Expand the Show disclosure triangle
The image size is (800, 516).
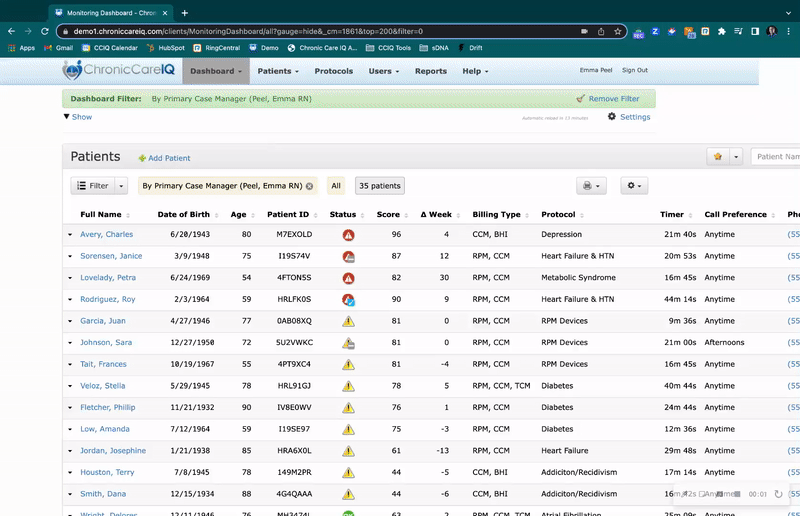[x=66, y=117]
